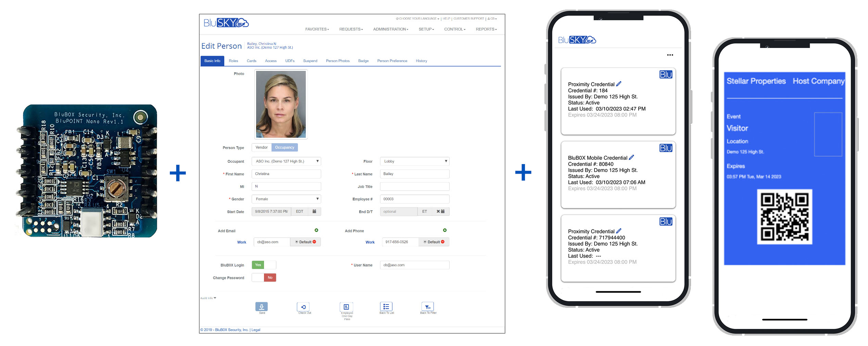Open the Occupant dropdown
Image resolution: width=868 pixels, height=346 pixels.
point(286,161)
